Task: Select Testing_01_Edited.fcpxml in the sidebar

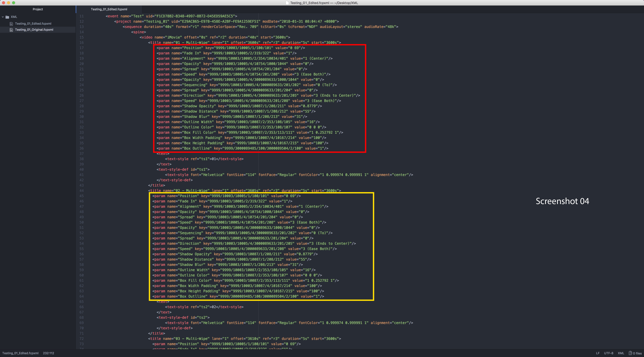Action: tap(33, 24)
